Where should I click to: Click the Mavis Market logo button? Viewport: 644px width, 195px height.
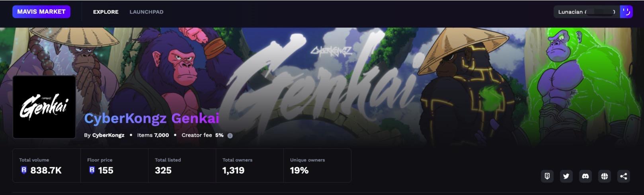click(41, 12)
